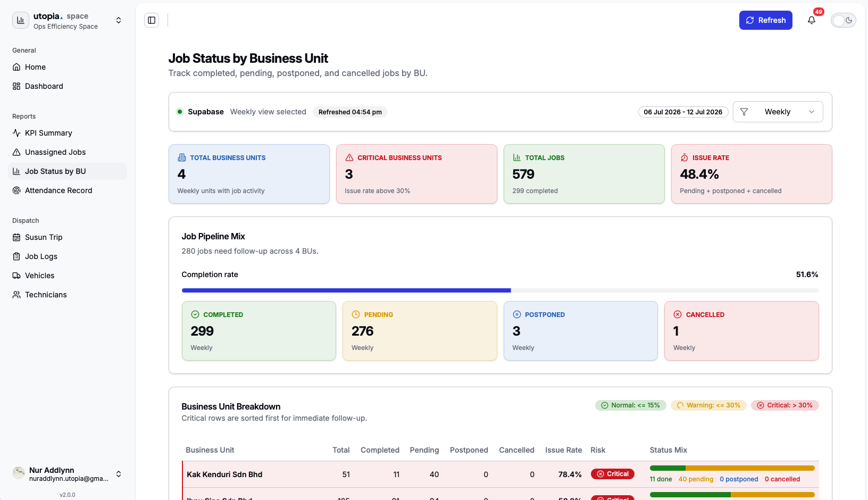868x500 pixels.
Task: Click the 06 Jul 2026 - 12 Jul 2026 range
Action: [x=683, y=112]
